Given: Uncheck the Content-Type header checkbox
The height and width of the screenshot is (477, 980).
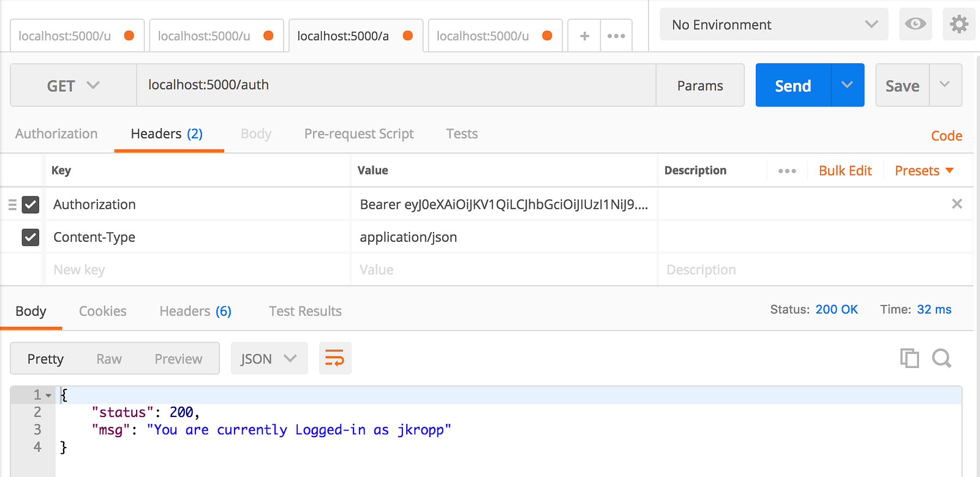Looking at the screenshot, I should [31, 237].
